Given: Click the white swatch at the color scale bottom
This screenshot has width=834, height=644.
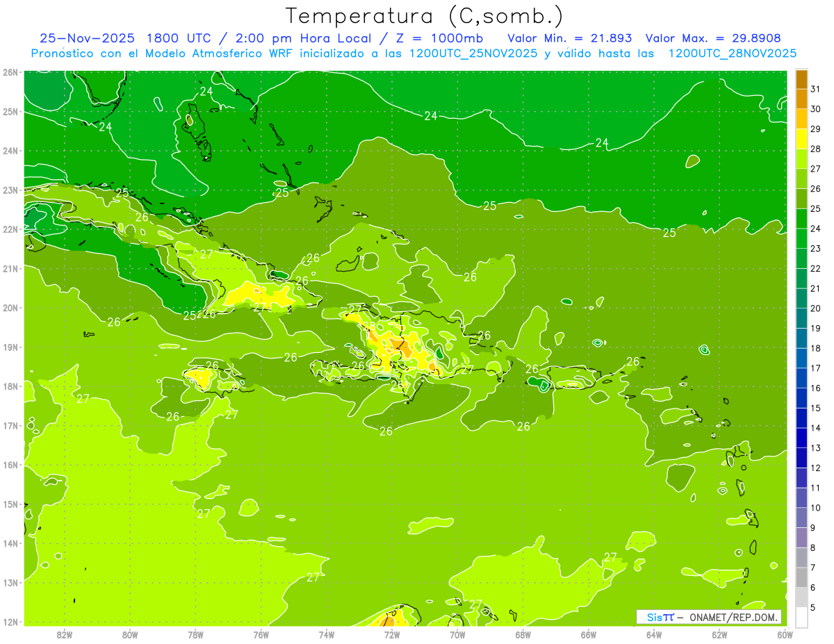Looking at the screenshot, I should pyautogui.click(x=801, y=618).
